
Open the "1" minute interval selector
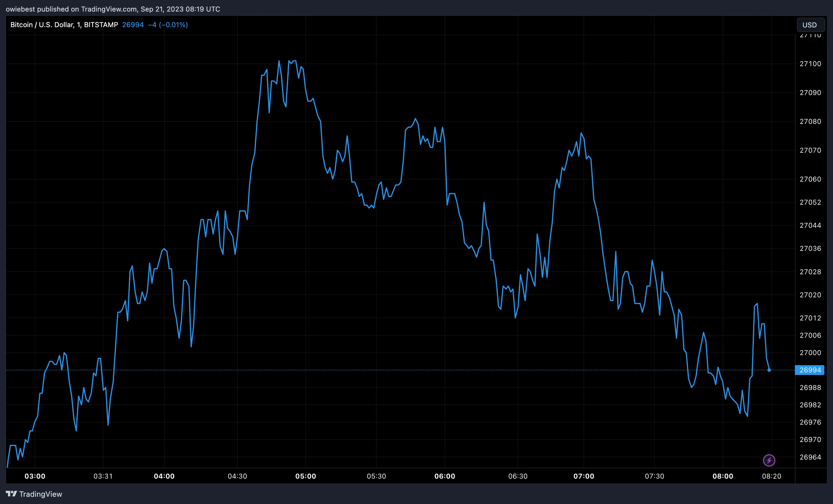(77, 24)
